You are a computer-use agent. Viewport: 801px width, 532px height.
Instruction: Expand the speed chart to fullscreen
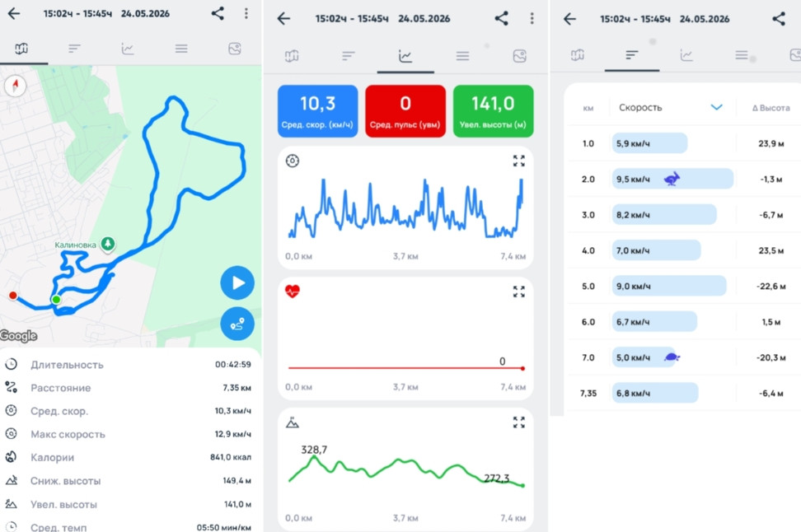[519, 161]
